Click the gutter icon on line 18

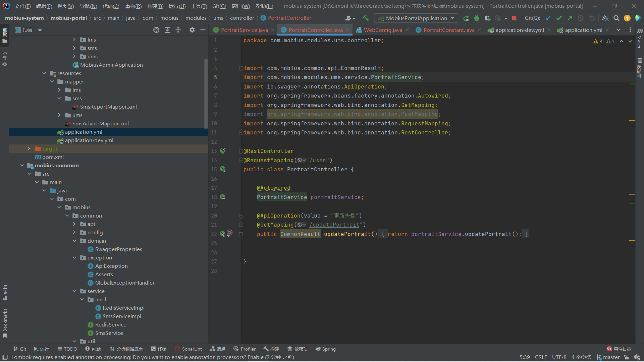point(223,197)
